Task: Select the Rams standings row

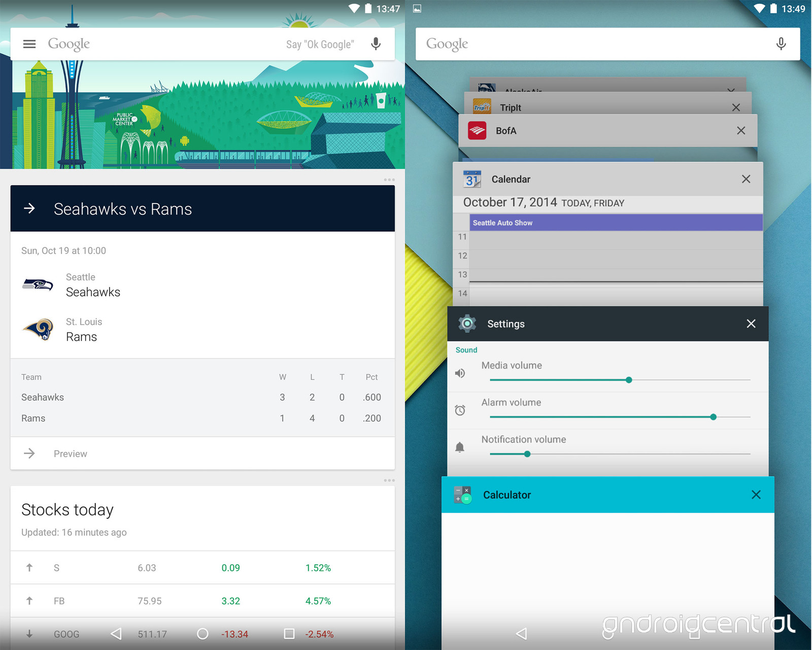Action: [202, 418]
